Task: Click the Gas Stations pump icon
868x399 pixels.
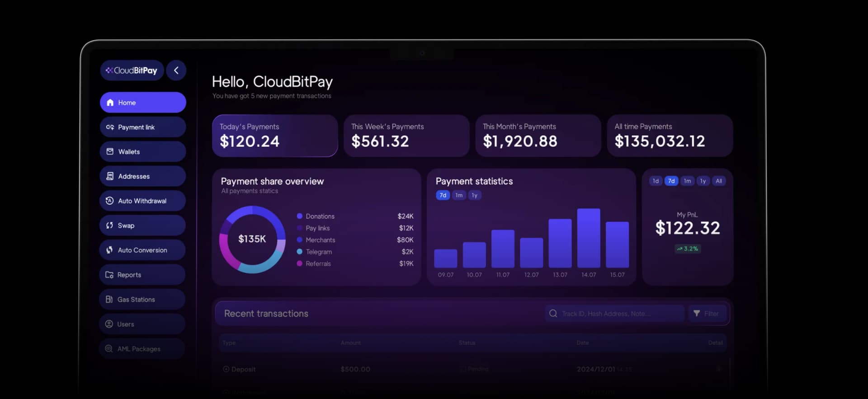Action: click(109, 299)
